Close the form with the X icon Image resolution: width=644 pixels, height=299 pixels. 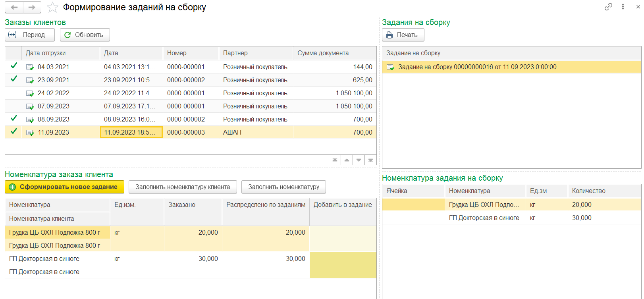coord(638,7)
